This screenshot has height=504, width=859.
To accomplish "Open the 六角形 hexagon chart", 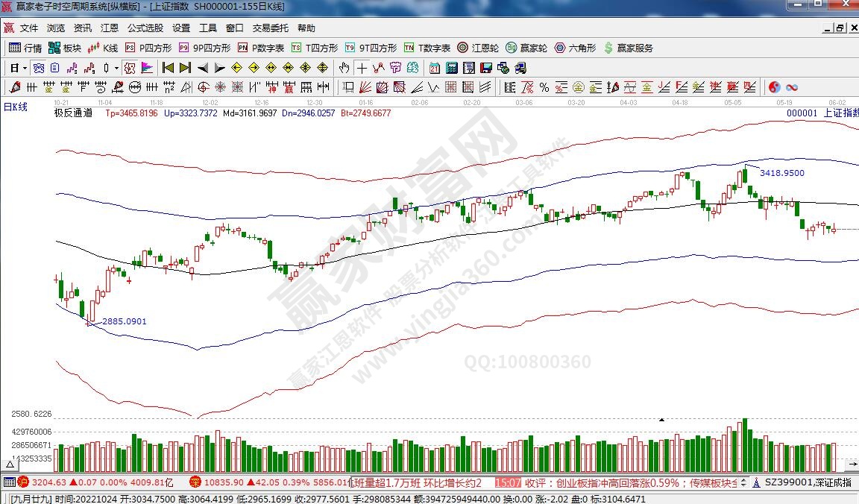I will [x=574, y=48].
